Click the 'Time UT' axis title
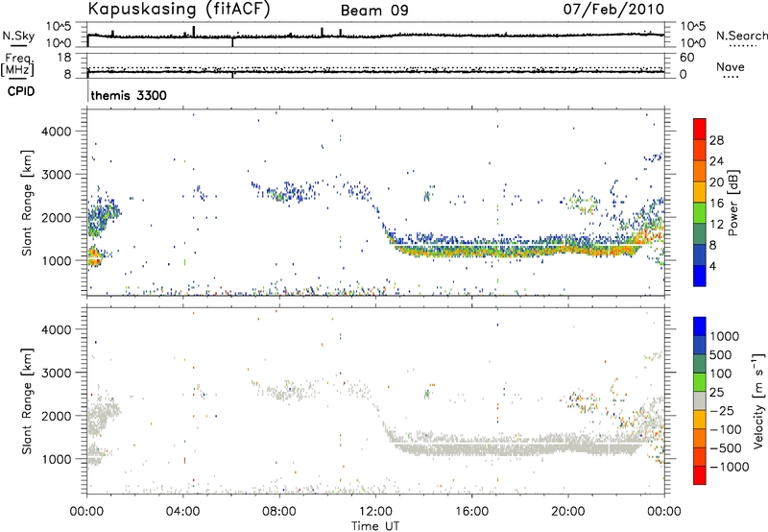 coord(375,526)
